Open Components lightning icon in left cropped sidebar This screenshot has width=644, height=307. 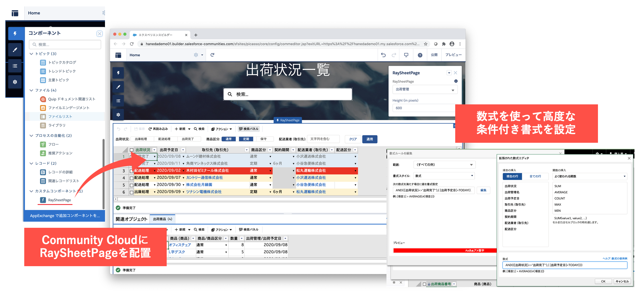click(15, 33)
